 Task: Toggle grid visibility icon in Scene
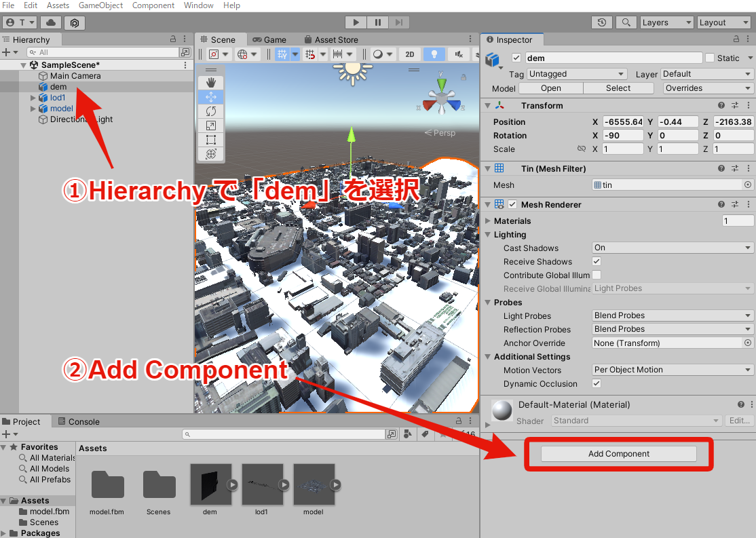click(x=282, y=54)
